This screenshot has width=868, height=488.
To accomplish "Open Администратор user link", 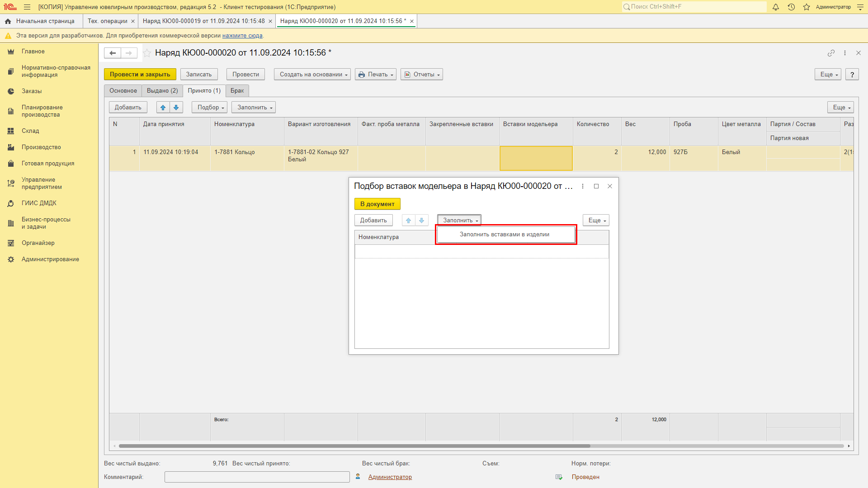I will [390, 477].
